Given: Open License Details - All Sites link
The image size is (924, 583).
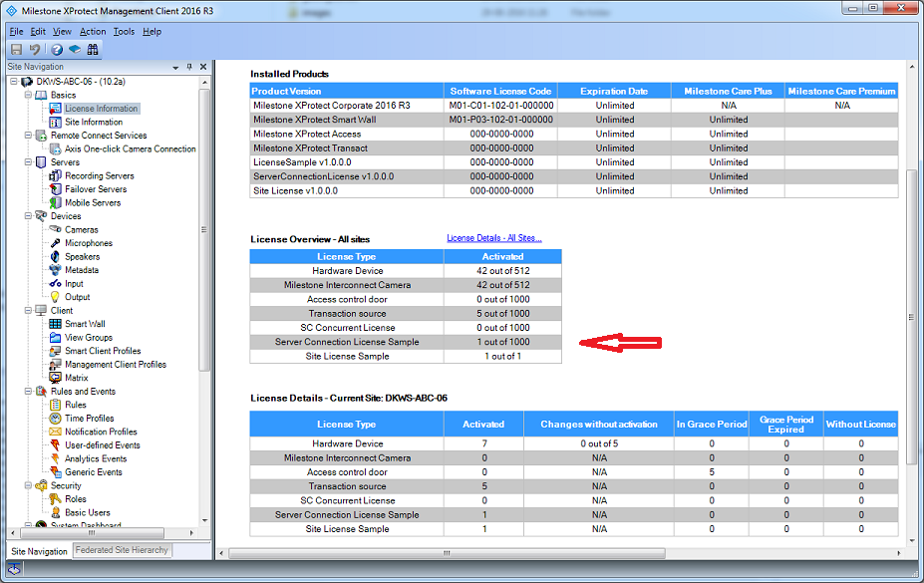Looking at the screenshot, I should [493, 238].
